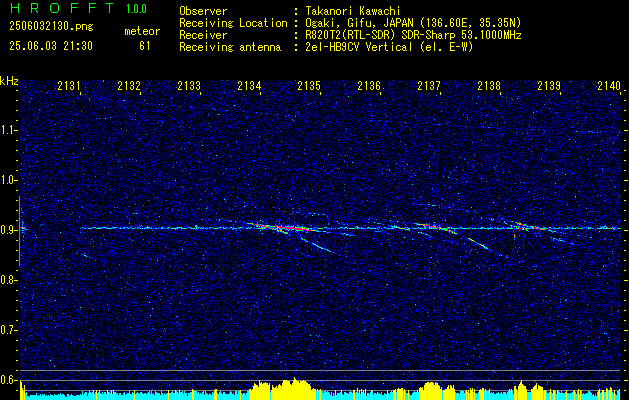Click the 0.6 kHz frequency label
The width and height of the screenshot is (629, 400).
9,380
